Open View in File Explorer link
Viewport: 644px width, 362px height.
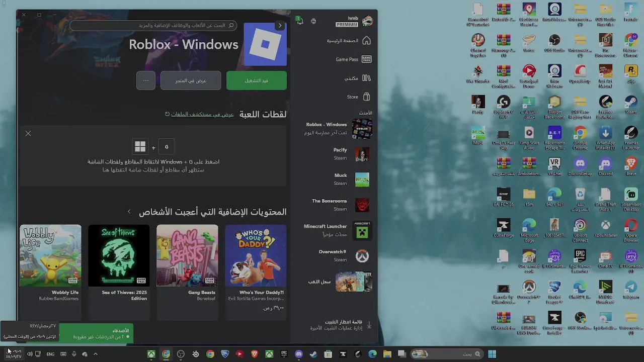pos(200,114)
